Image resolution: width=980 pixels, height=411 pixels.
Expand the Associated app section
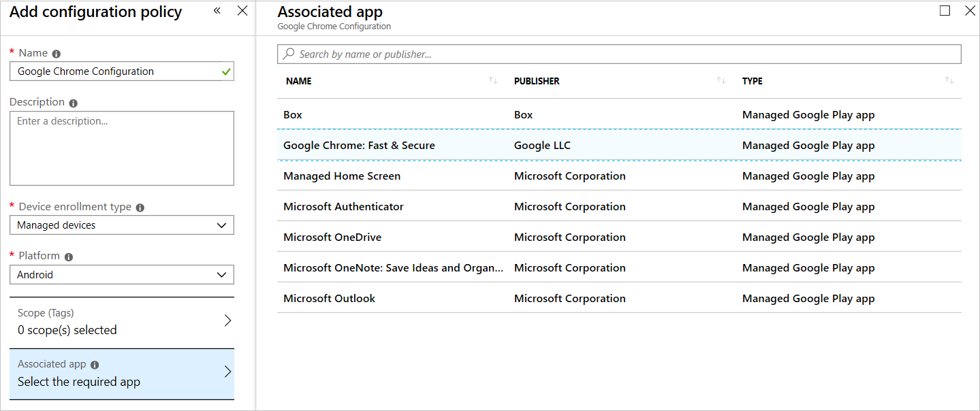coord(228,373)
